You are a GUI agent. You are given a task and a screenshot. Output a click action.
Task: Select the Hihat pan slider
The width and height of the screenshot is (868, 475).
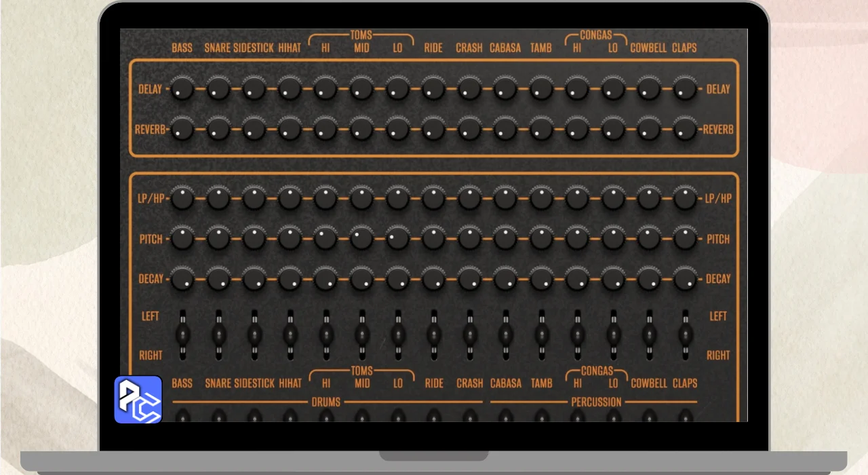(290, 335)
